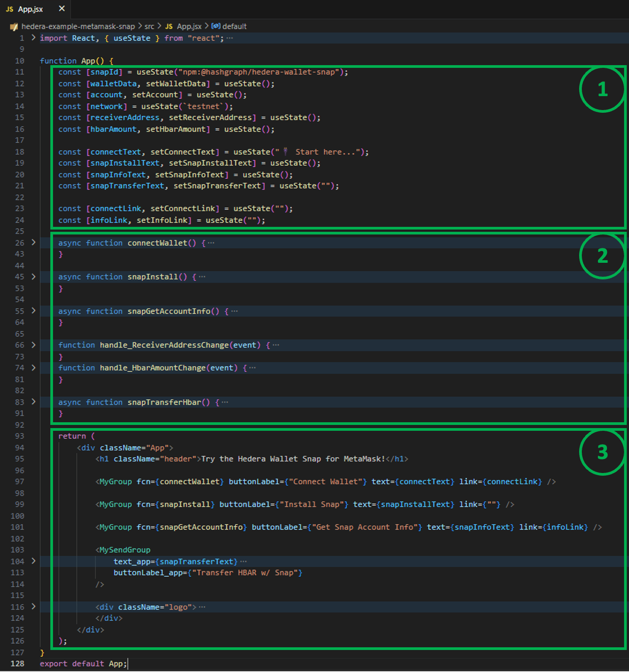Open the src folder breadcrumb
This screenshot has width=629, height=672.
pos(149,27)
